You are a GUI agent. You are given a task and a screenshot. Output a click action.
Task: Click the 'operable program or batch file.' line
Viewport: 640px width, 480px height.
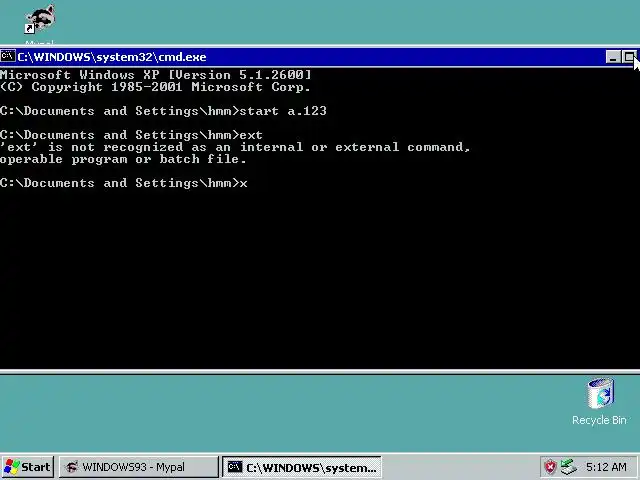pyautogui.click(x=123, y=159)
